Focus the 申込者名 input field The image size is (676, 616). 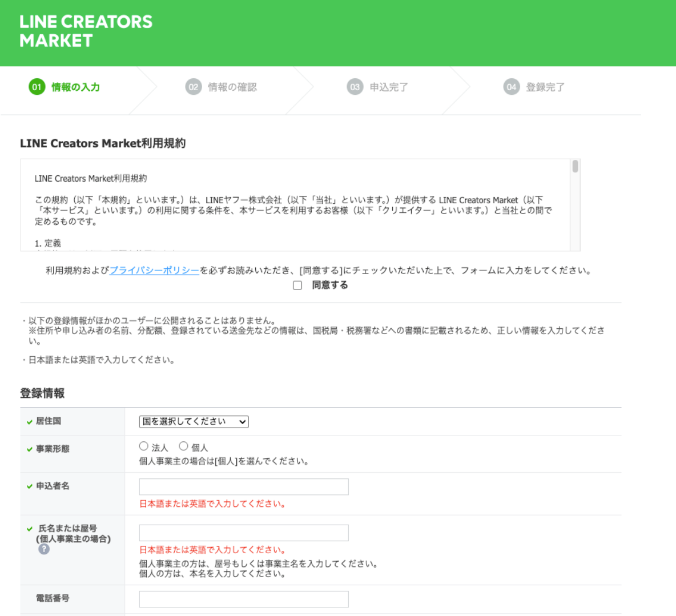tap(244, 486)
